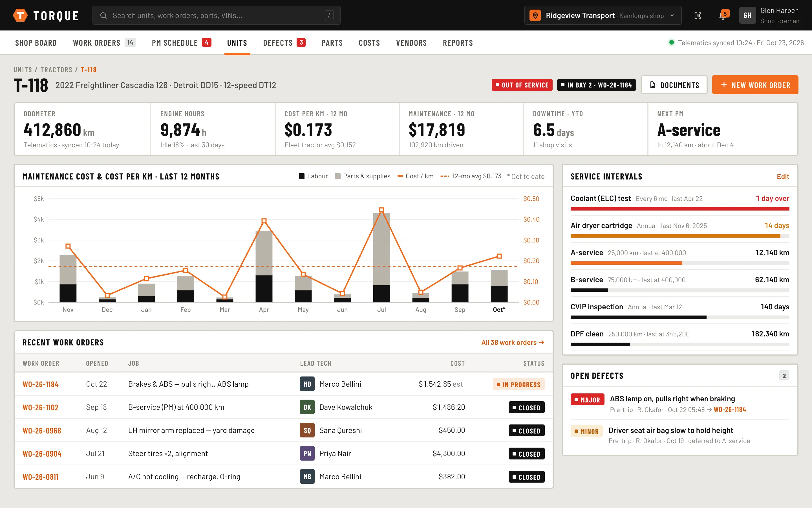This screenshot has height=508, width=812.
Task: Toggle the Parts & supplies legend item
Action: click(362, 176)
